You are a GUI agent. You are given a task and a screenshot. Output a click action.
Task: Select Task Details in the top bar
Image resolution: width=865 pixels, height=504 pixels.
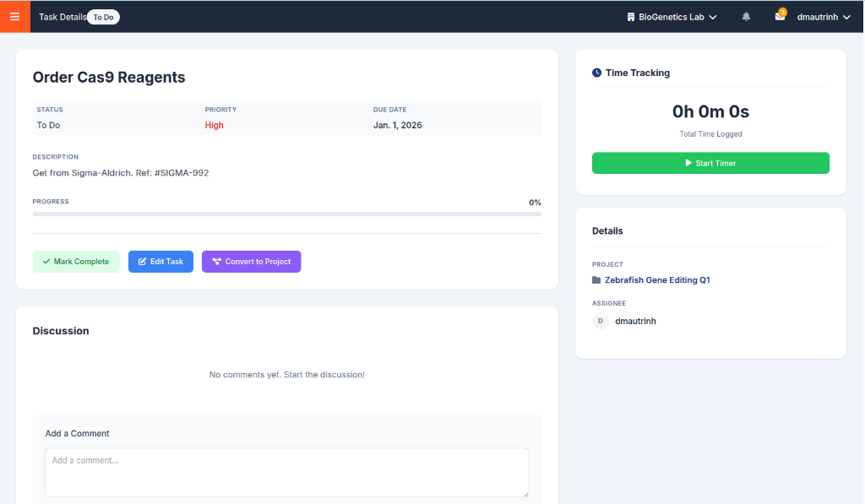click(62, 16)
